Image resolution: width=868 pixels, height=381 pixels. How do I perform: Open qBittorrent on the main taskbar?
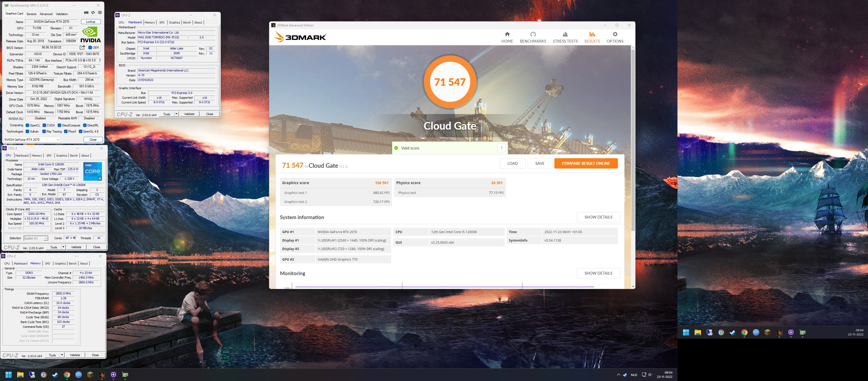[79, 375]
